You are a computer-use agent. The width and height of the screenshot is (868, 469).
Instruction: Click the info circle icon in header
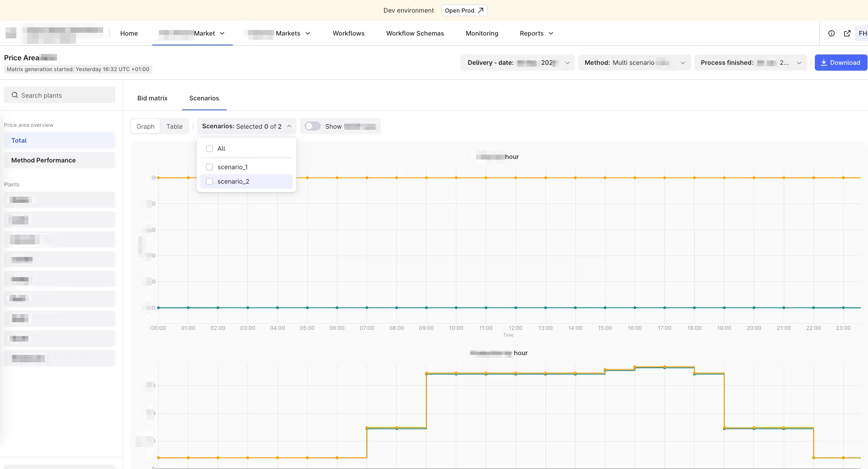pyautogui.click(x=832, y=33)
